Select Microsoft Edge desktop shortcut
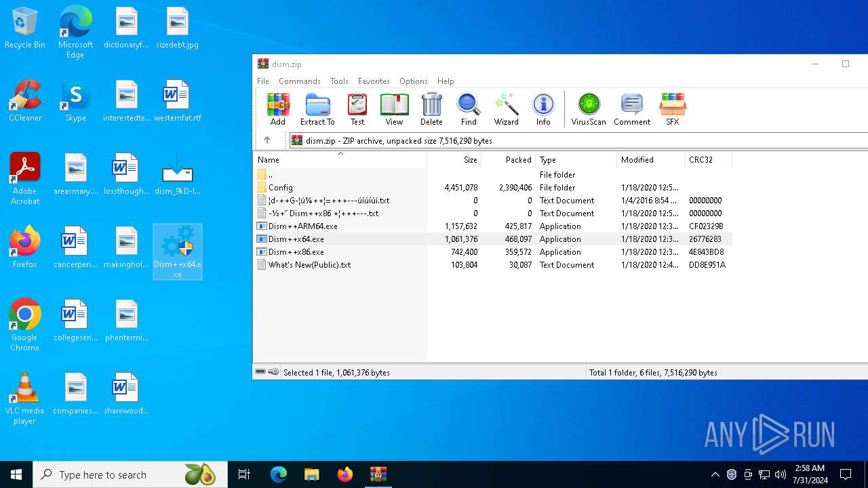Screen dimensions: 868x488 point(75,32)
